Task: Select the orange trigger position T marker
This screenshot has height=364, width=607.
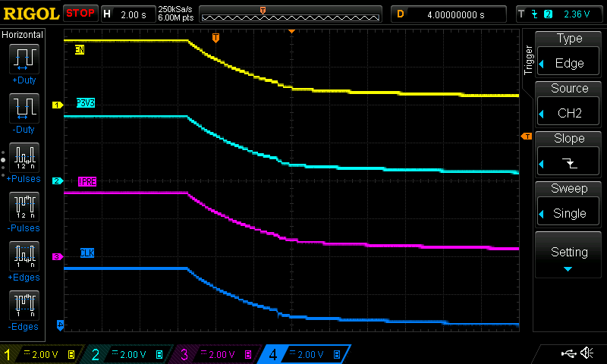Action: [216, 38]
